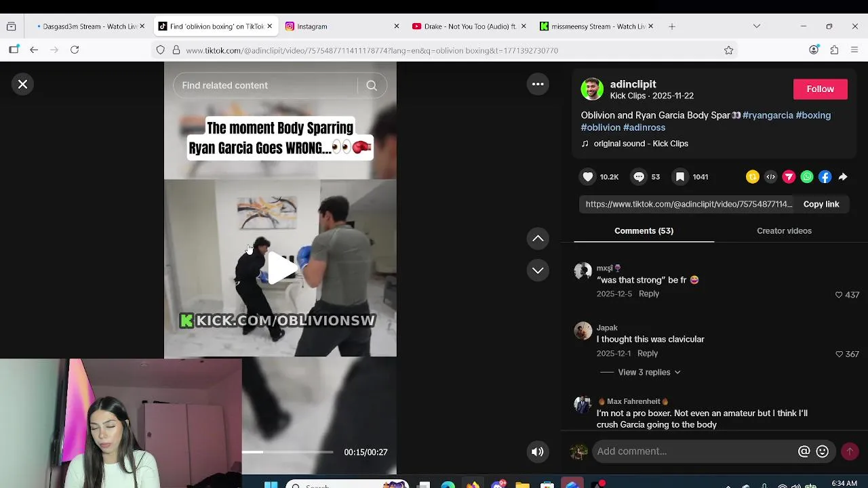
Task: Open the adinclipit username link
Action: pyautogui.click(x=633, y=84)
